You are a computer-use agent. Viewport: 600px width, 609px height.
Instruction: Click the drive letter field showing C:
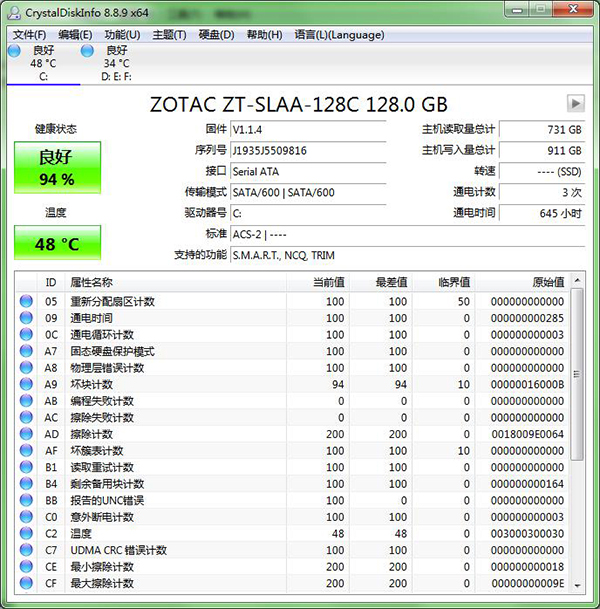pos(308,213)
